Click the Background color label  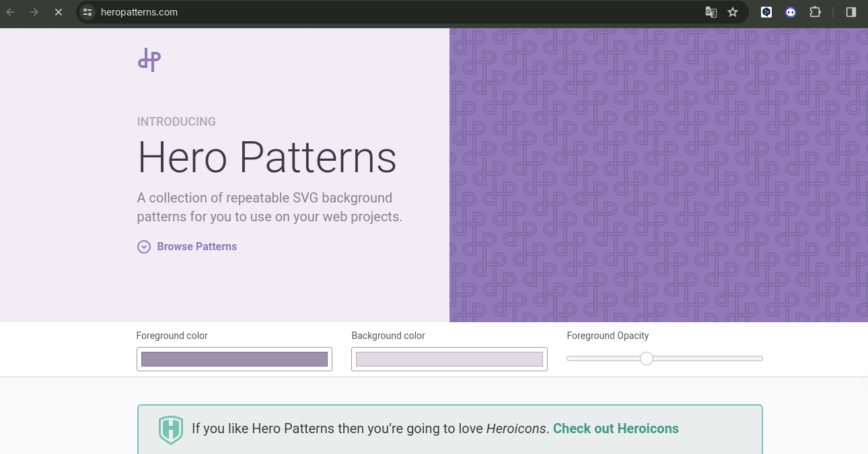click(388, 336)
